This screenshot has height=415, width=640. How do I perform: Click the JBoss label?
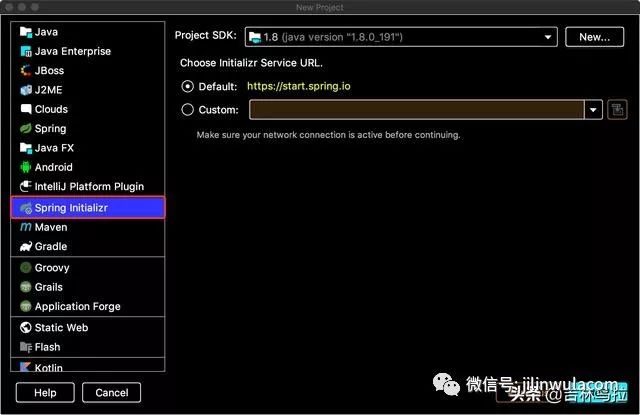(49, 70)
